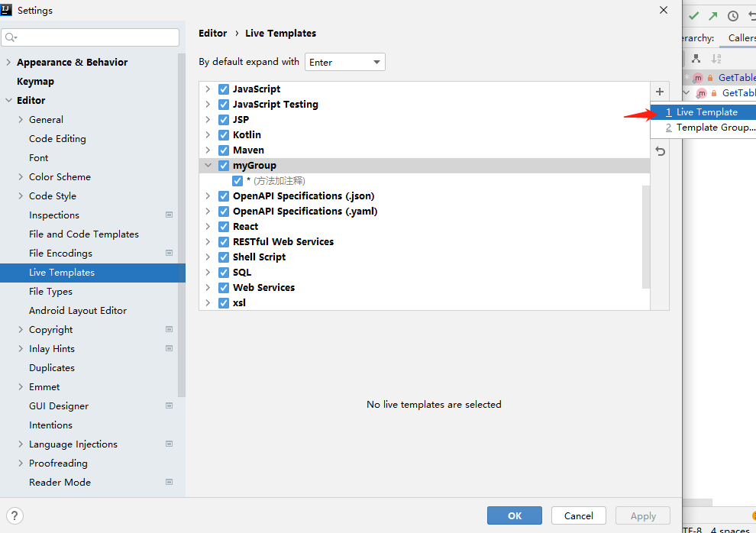
Task: Click the OK button
Action: pyautogui.click(x=515, y=515)
